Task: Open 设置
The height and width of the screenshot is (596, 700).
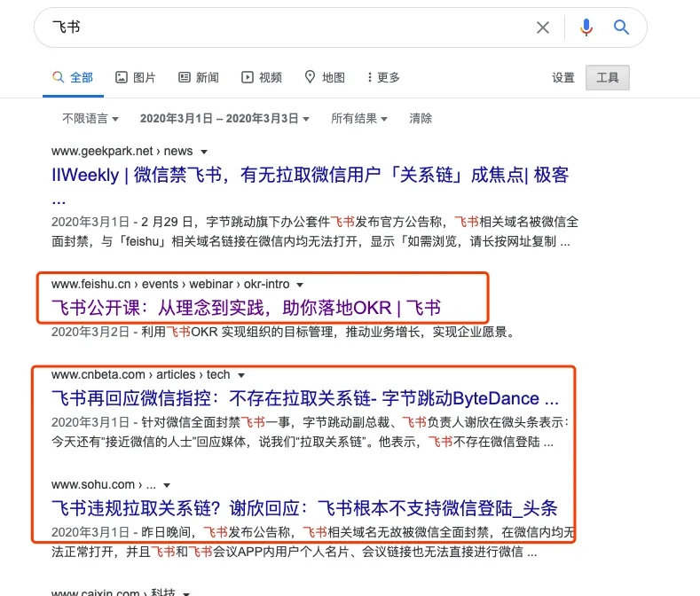Action: pyautogui.click(x=563, y=78)
